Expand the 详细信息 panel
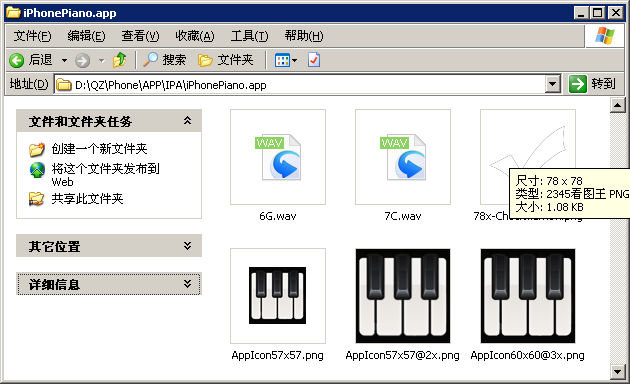The height and width of the screenshot is (384, 630). [x=188, y=284]
